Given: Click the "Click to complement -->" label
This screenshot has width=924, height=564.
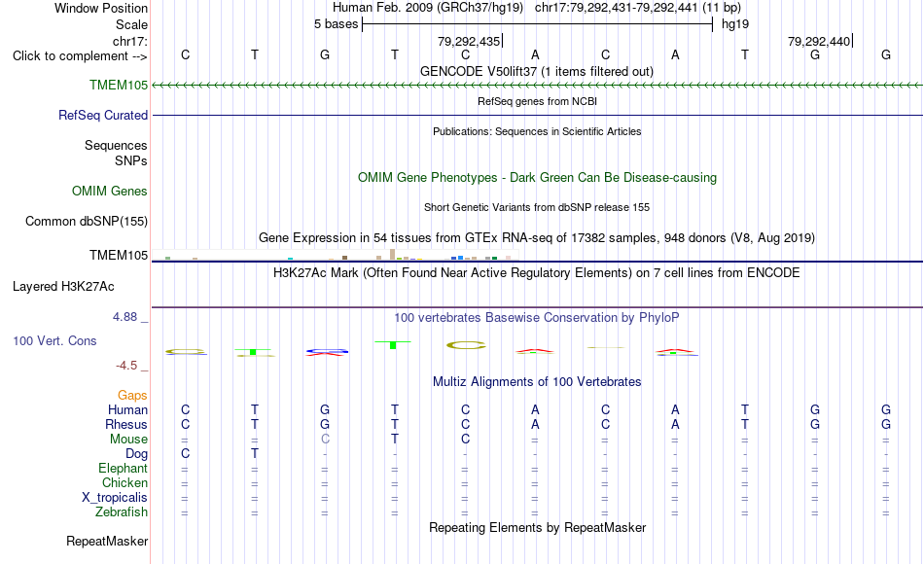Looking at the screenshot, I should click(x=80, y=56).
